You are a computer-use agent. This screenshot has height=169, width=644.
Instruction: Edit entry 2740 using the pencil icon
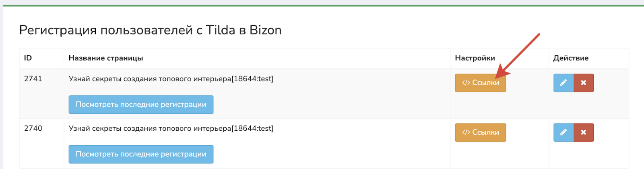(x=563, y=132)
